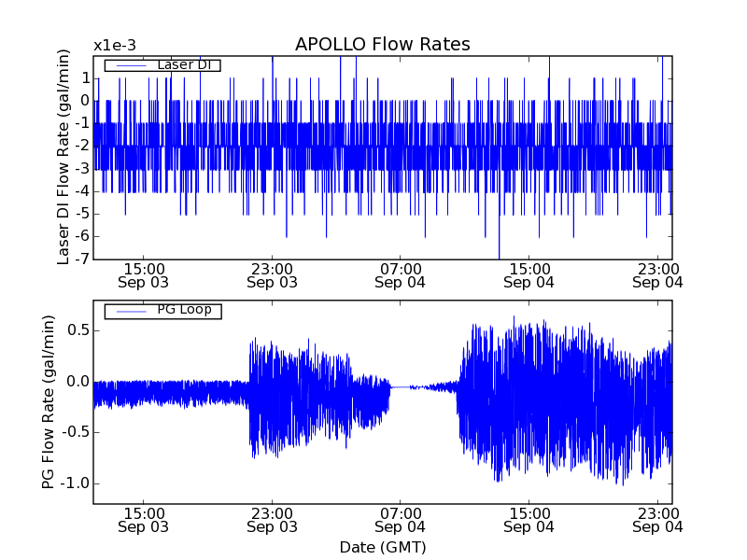
Task: Click the "Laser DI" legend entry
Action: point(162,64)
